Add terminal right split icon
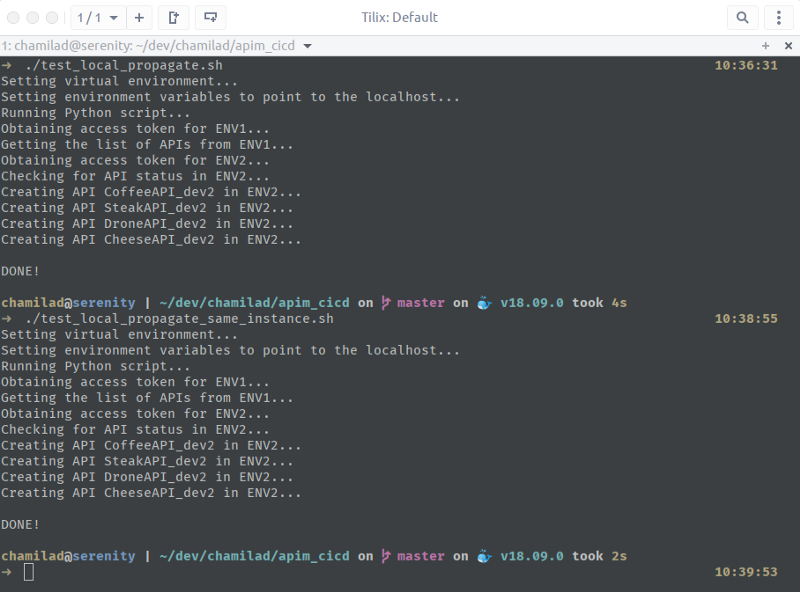 coord(173,18)
